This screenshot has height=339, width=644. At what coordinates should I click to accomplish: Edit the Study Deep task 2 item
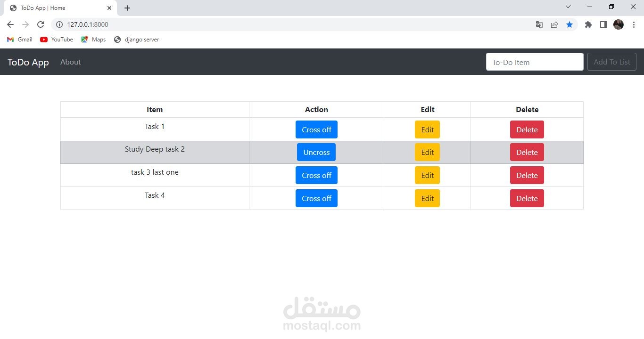[427, 152]
